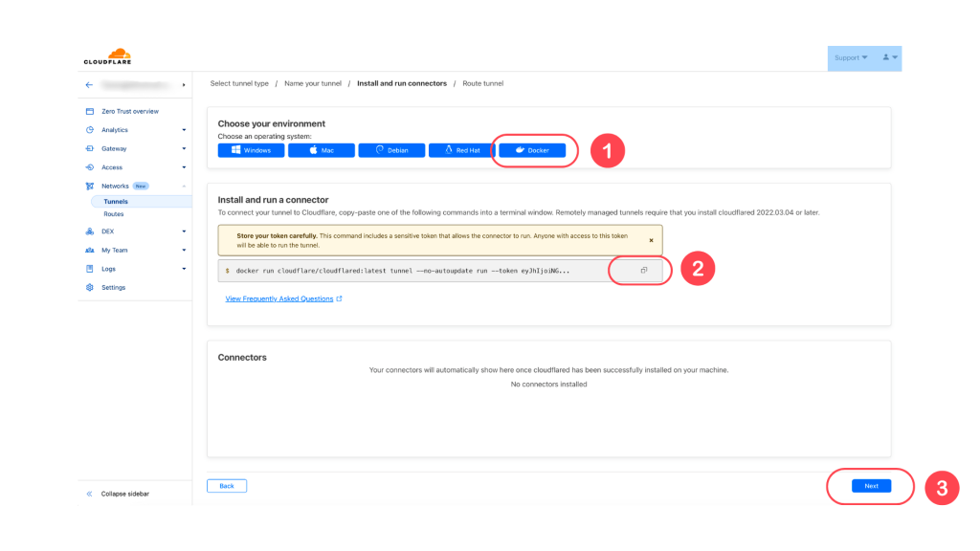Viewport: 980px width, 551px height.
Task: Choose the Windows operating system
Action: [252, 150]
